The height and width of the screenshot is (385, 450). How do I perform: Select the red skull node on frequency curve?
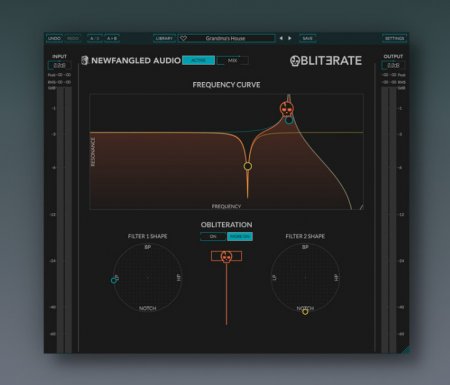(287, 109)
